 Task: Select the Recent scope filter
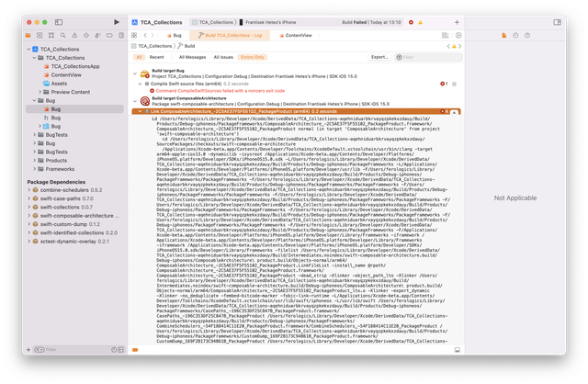157,57
